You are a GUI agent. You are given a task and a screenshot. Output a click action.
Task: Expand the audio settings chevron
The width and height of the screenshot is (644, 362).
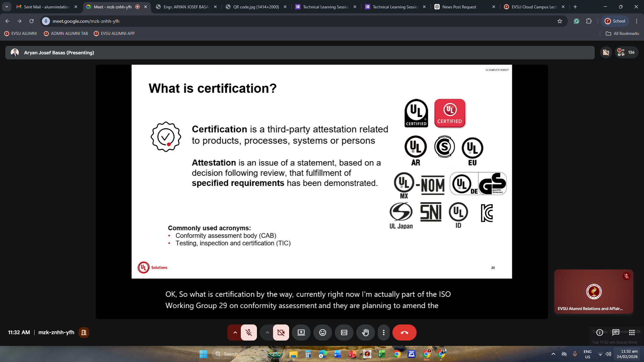pyautogui.click(x=235, y=333)
